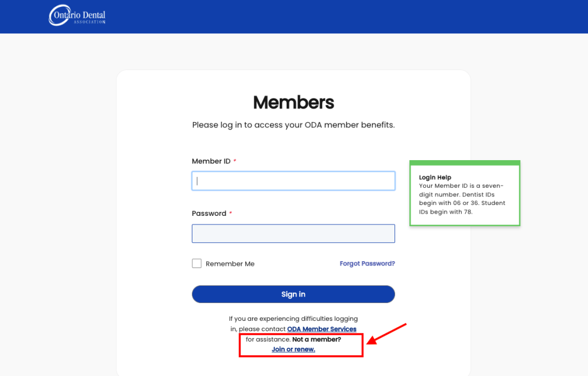Follow the Join or renew link
588x376 pixels.
tap(293, 349)
